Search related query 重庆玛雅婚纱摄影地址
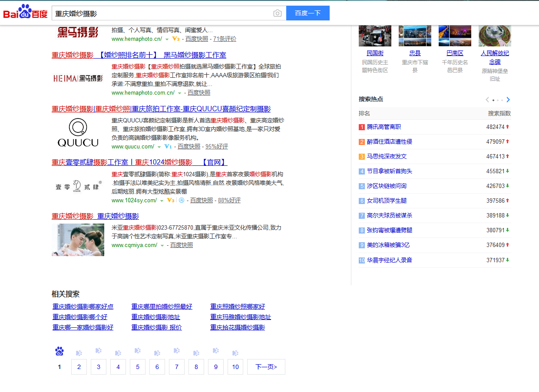 click(x=241, y=317)
